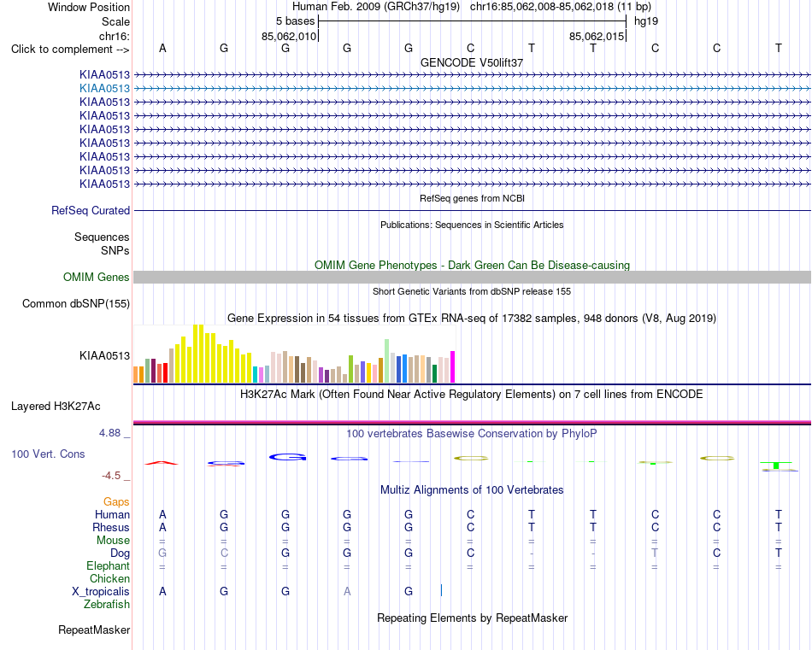Click the Common dbSNP(155) track label

click(76, 304)
